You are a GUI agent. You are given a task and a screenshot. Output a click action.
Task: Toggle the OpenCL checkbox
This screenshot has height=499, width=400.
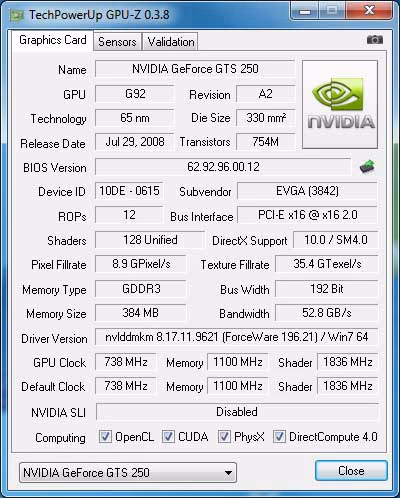tap(105, 437)
